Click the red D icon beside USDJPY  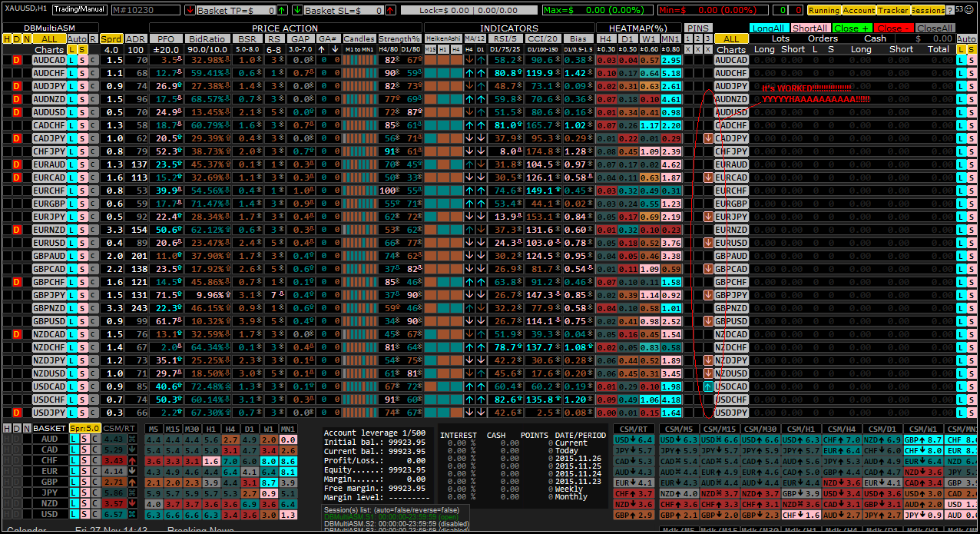click(17, 413)
